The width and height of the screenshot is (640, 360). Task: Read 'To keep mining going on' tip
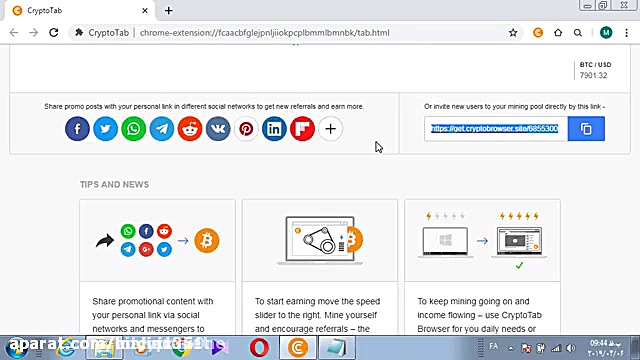click(479, 315)
